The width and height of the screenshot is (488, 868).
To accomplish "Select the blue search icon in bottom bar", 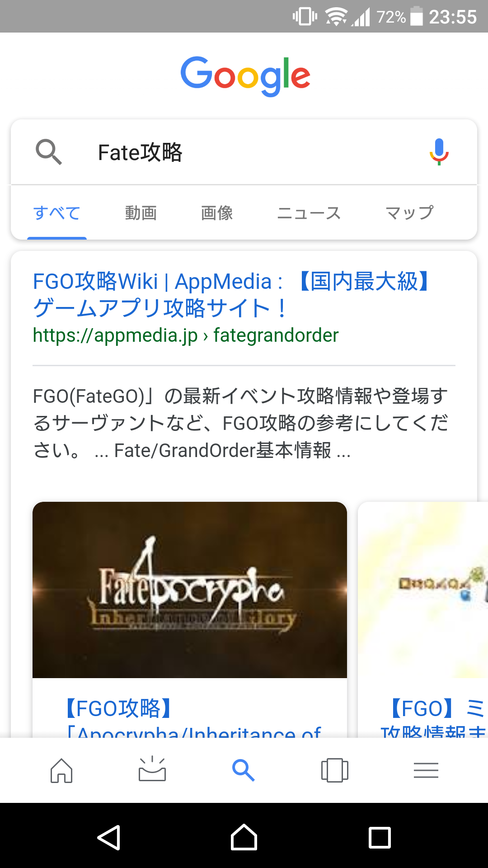I will coord(243,770).
